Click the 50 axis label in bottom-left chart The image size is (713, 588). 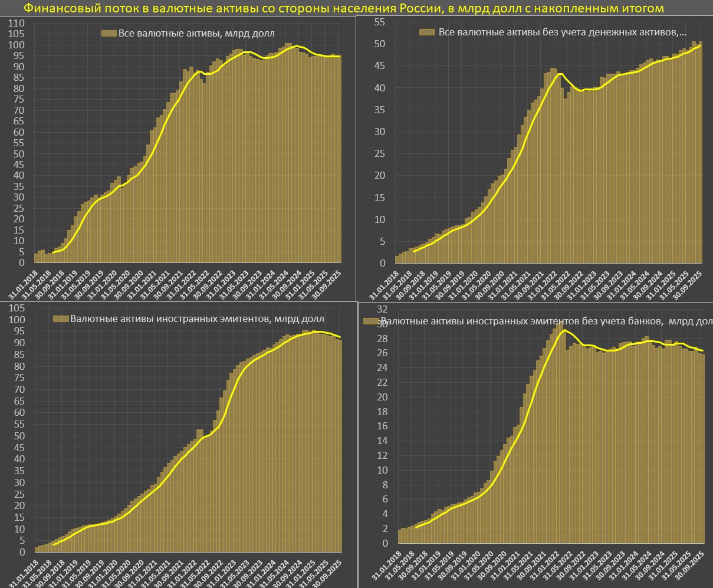[x=19, y=436]
